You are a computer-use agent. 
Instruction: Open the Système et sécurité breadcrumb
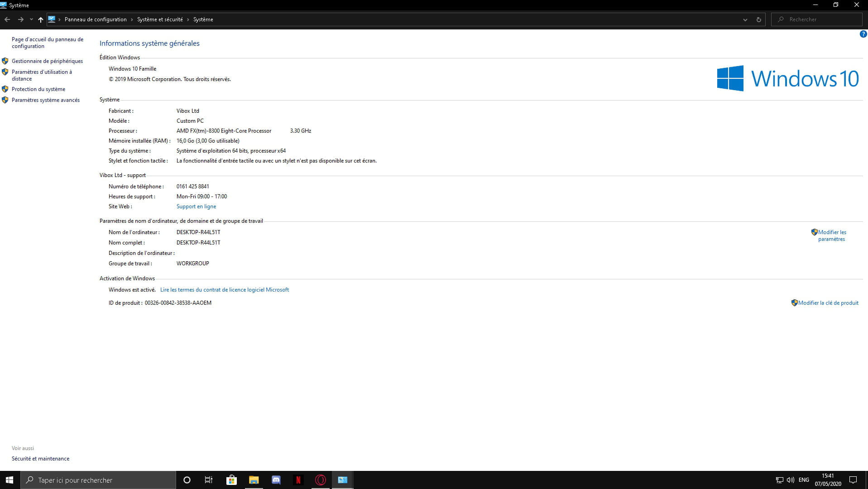[160, 19]
